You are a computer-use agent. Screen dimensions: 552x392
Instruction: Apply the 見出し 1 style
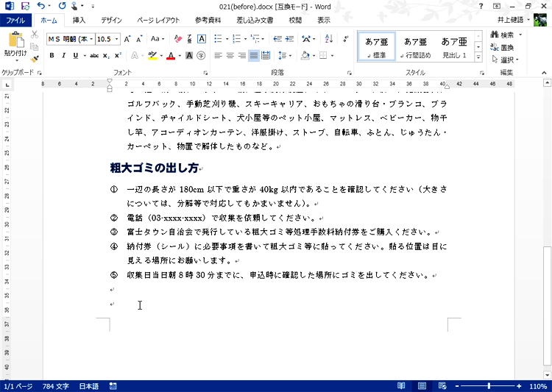[454, 47]
